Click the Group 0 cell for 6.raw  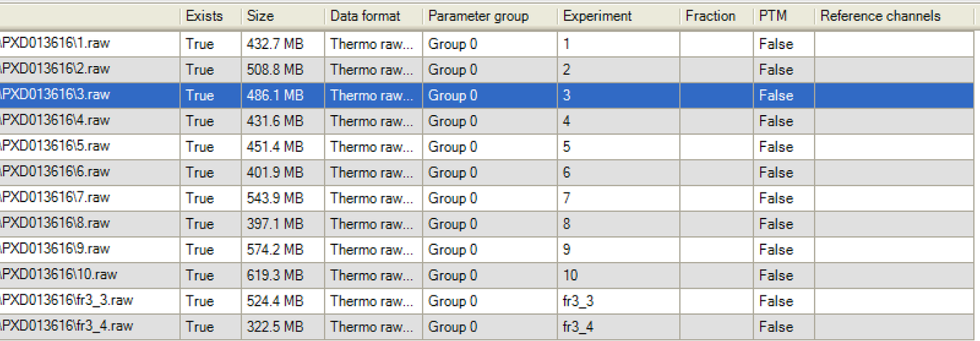[453, 172]
